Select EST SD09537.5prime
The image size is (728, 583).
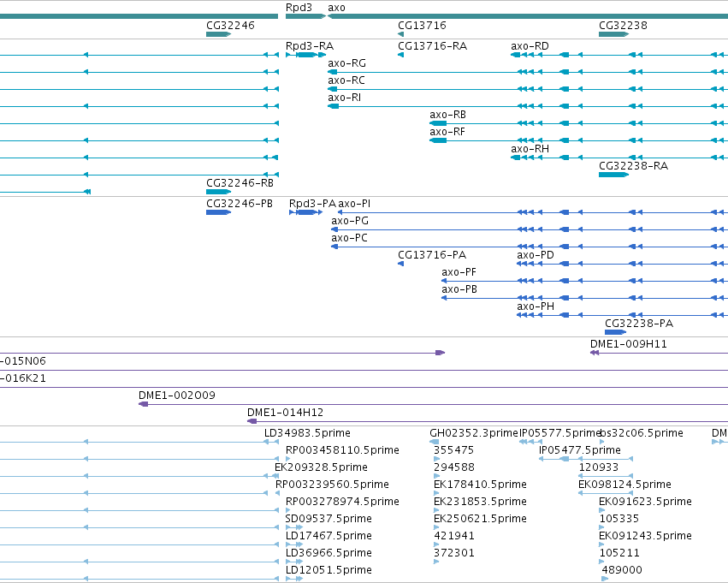(328, 519)
